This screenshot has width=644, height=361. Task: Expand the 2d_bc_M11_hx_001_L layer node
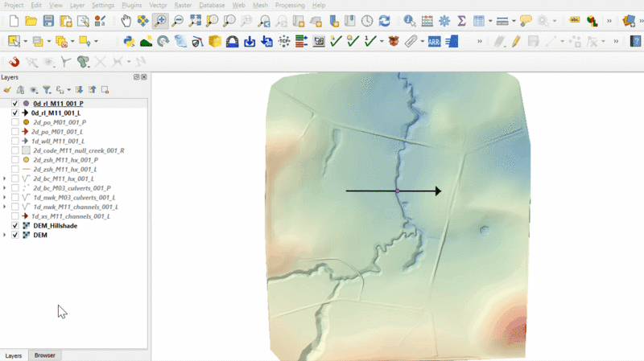(6, 178)
